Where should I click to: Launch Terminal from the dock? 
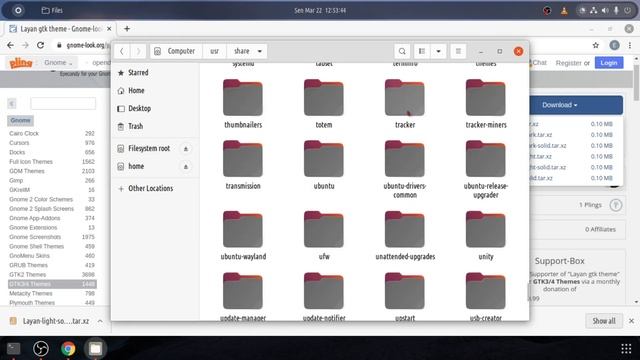[x=13, y=348]
